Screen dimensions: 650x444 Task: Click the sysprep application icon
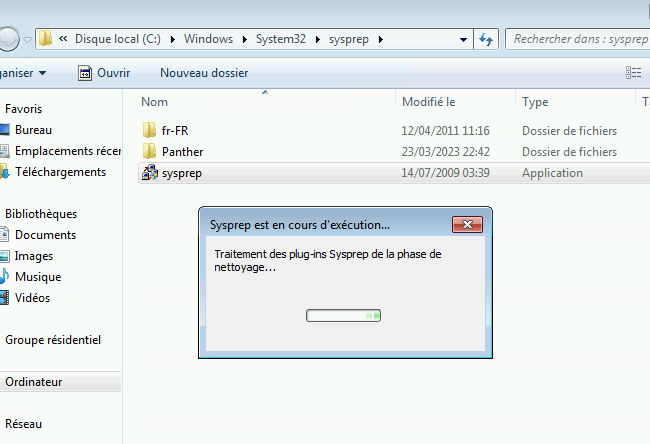pos(150,173)
